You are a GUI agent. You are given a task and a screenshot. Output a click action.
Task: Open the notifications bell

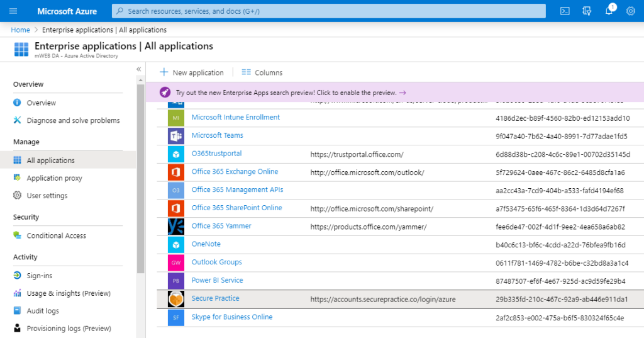(x=609, y=11)
